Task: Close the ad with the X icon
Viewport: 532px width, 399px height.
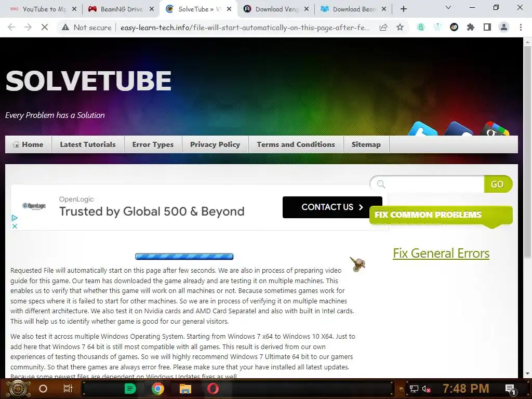Action: click(15, 226)
